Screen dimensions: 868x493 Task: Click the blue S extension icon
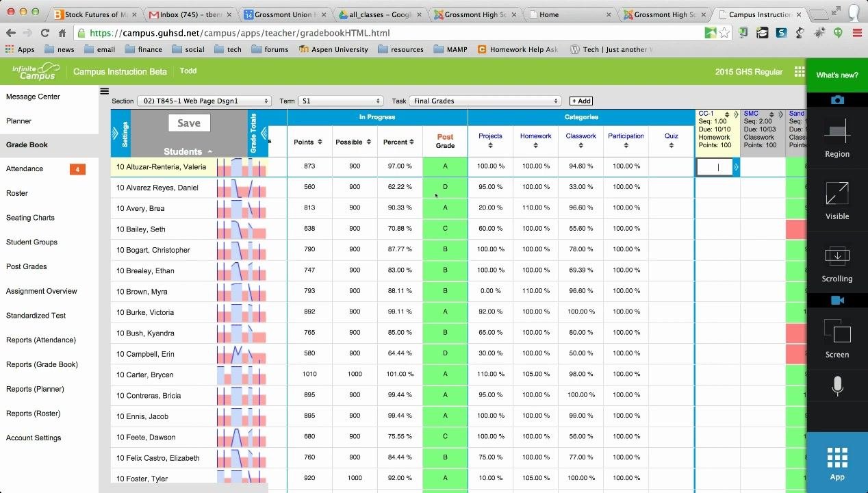(x=781, y=32)
